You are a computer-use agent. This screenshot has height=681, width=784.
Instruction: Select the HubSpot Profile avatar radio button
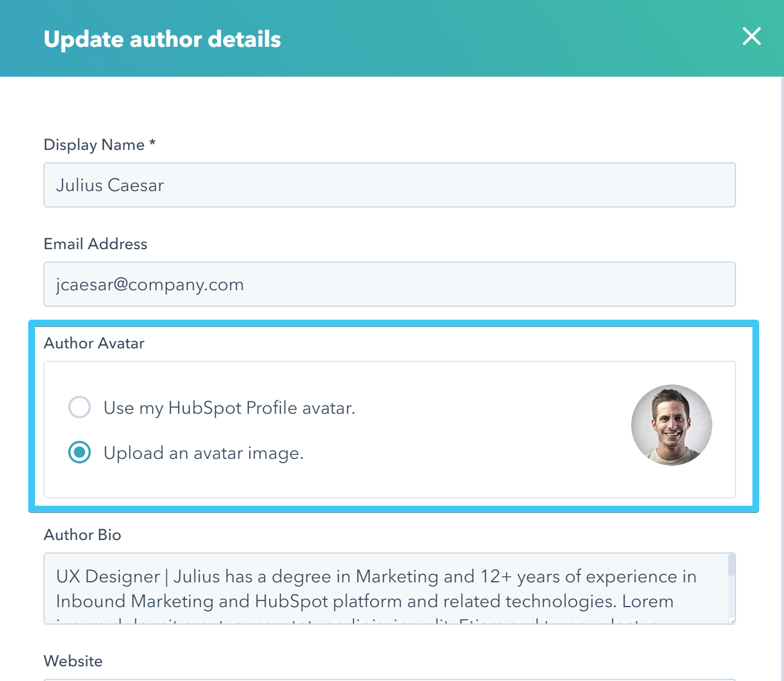coord(80,407)
